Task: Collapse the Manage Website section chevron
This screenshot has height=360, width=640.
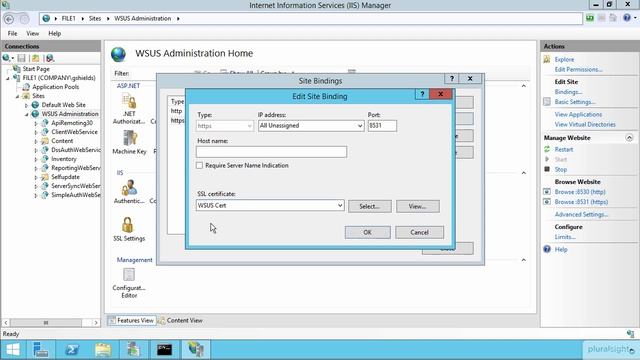Action: pyautogui.click(x=629, y=138)
